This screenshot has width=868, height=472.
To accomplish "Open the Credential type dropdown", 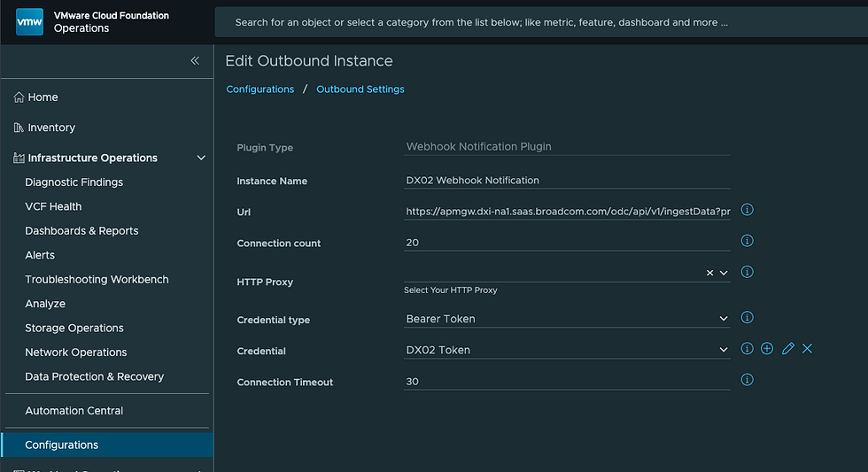I will (x=724, y=319).
